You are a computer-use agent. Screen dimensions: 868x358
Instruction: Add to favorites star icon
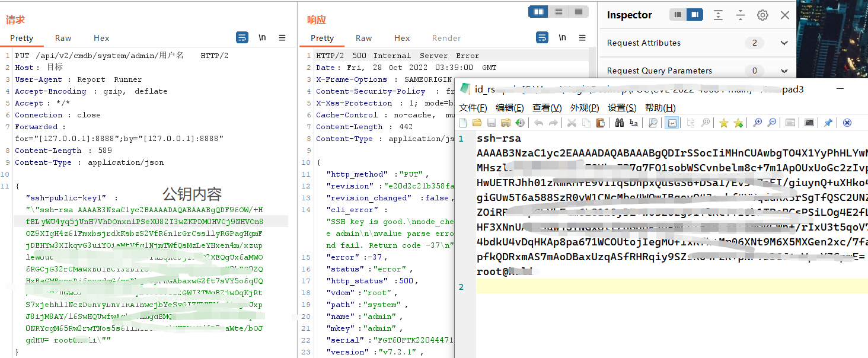point(724,123)
